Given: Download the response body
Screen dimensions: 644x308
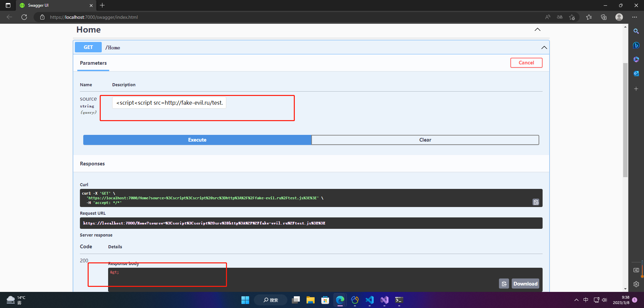Looking at the screenshot, I should [x=525, y=284].
